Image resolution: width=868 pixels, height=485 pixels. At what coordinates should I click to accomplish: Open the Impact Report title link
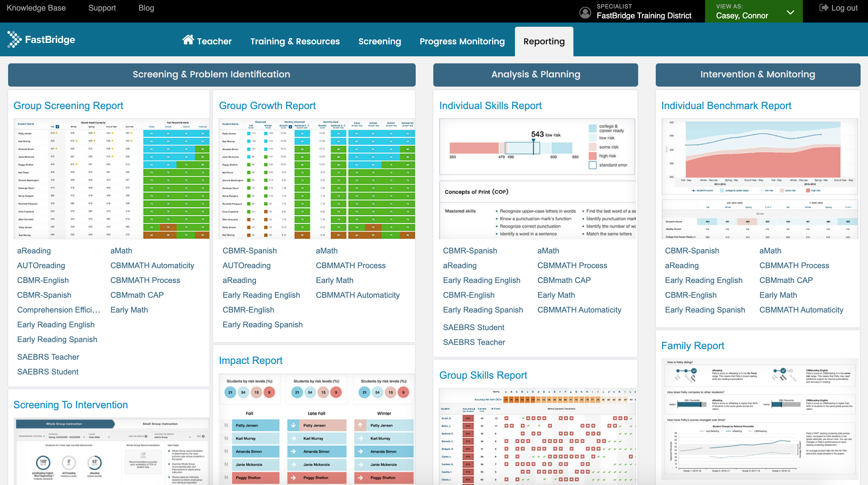click(251, 360)
